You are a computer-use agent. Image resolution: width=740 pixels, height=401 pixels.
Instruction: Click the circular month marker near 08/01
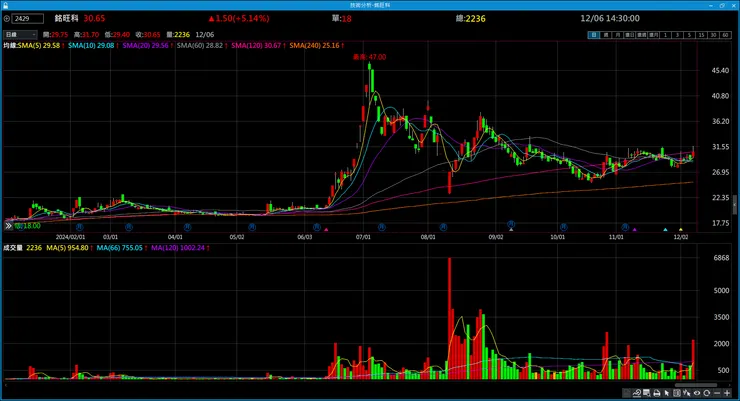tap(443, 227)
